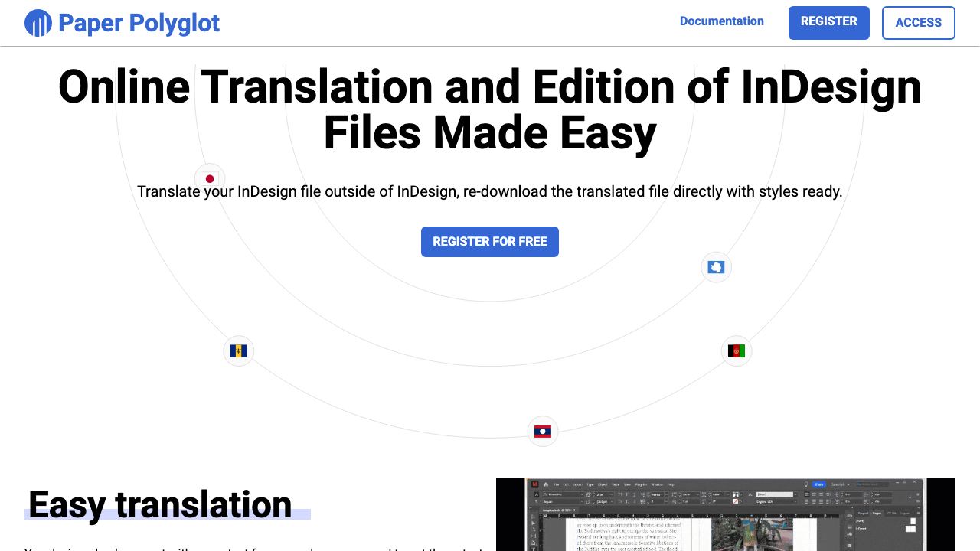Screen dimensions: 980x551
Task: Click the 'Easy translation' heading
Action: (160, 505)
